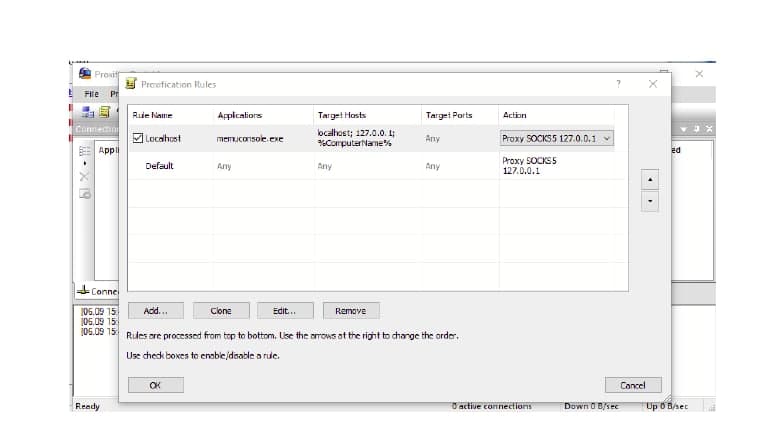Click the Edit... button
Viewport: 770px width, 433px height.
click(285, 311)
